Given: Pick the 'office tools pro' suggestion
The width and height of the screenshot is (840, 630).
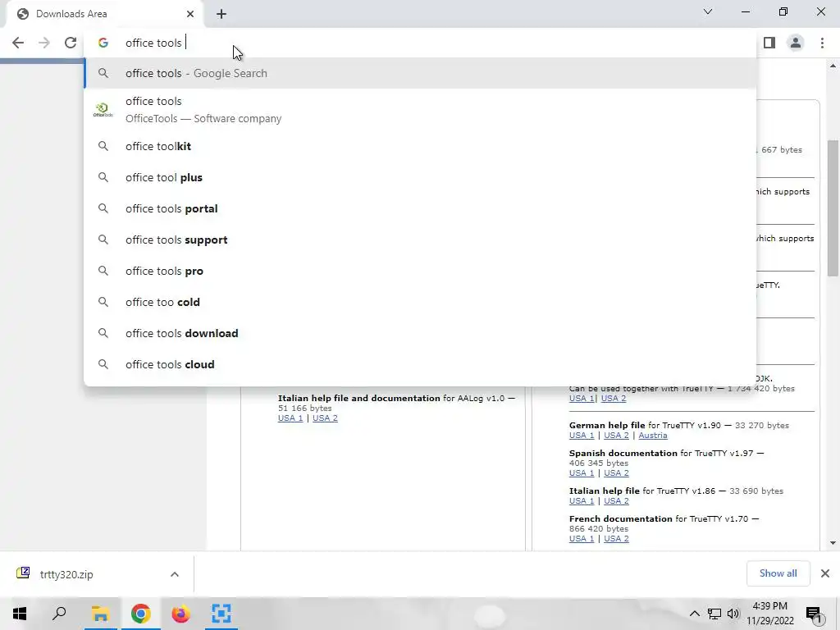Looking at the screenshot, I should (420, 271).
